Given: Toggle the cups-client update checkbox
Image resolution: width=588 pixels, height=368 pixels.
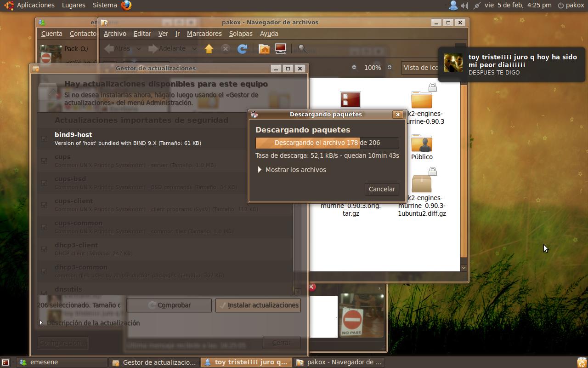Looking at the screenshot, I should tap(44, 205).
